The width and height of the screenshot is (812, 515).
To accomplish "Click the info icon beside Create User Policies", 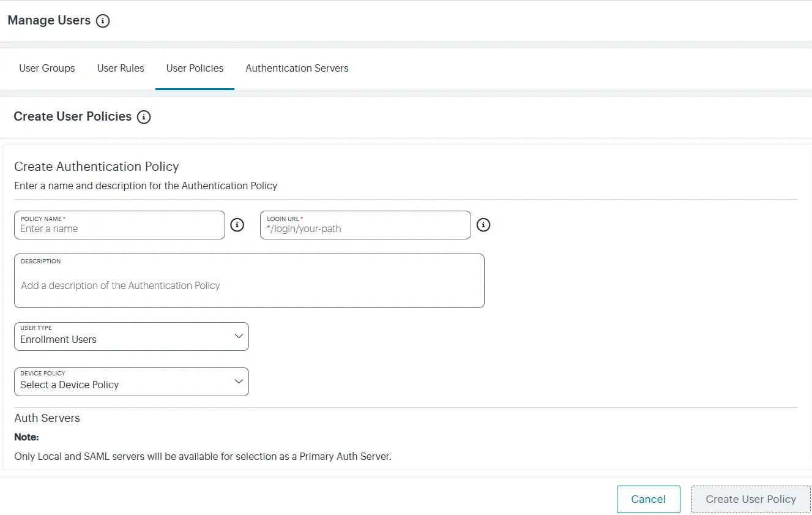I will pyautogui.click(x=144, y=117).
